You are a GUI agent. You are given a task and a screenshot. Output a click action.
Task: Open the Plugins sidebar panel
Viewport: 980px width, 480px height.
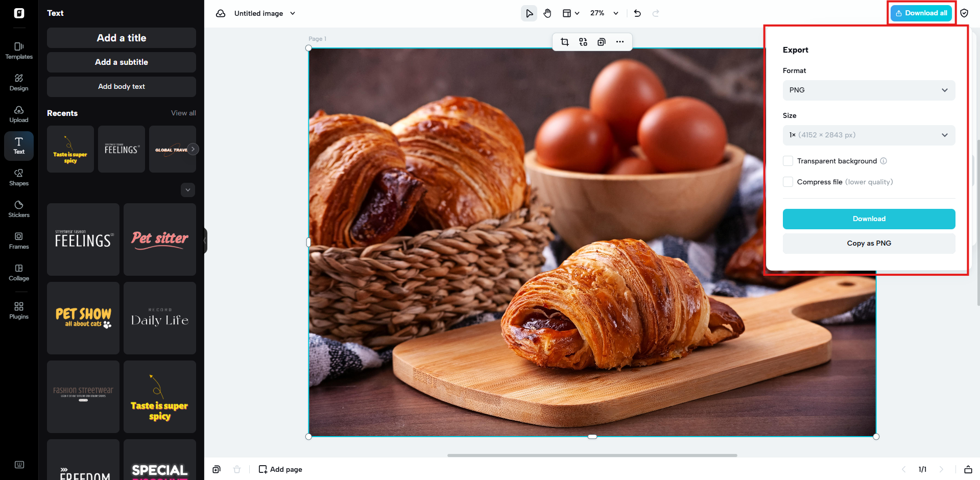(x=19, y=310)
